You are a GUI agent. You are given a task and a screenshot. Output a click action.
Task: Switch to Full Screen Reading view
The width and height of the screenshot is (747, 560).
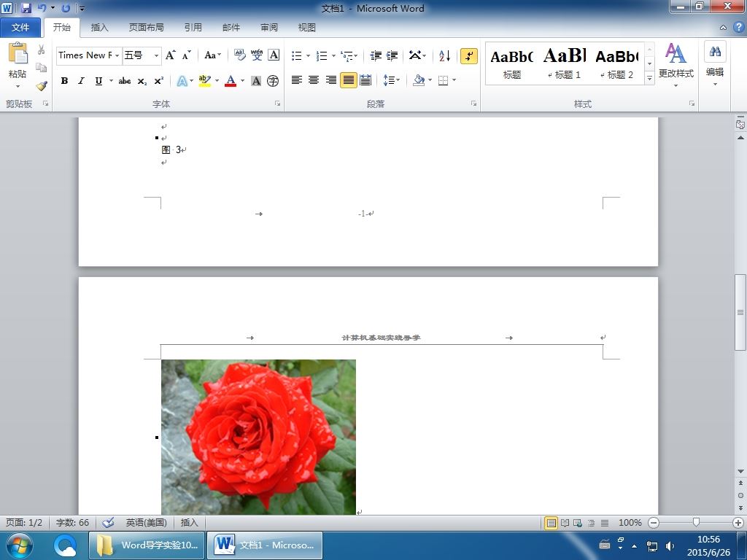coord(565,523)
